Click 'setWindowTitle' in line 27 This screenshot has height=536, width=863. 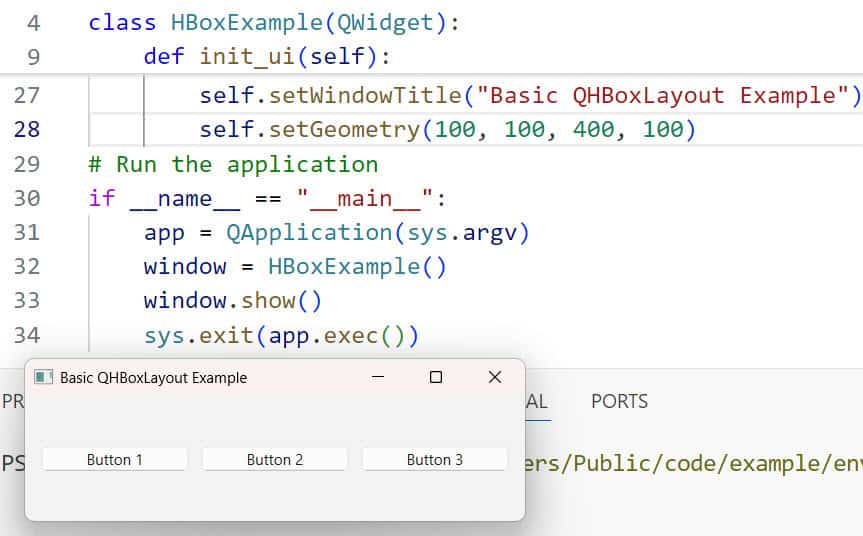[365, 96]
